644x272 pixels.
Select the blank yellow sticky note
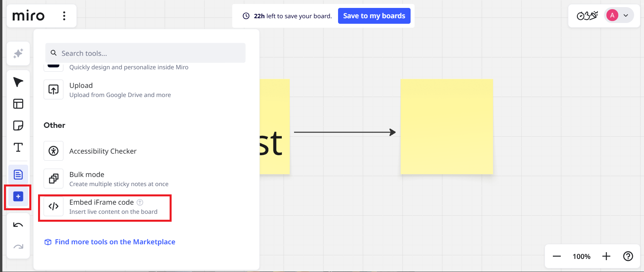click(447, 127)
